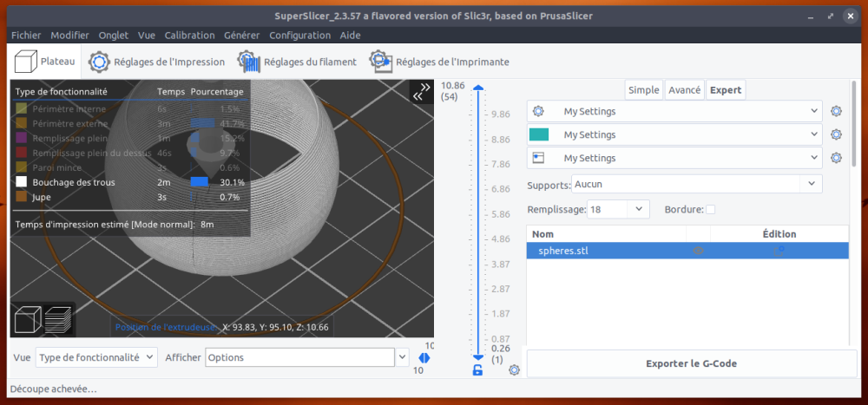Viewport: 868px width, 405px height.
Task: Switch to the Plateau tab
Action: (45, 62)
